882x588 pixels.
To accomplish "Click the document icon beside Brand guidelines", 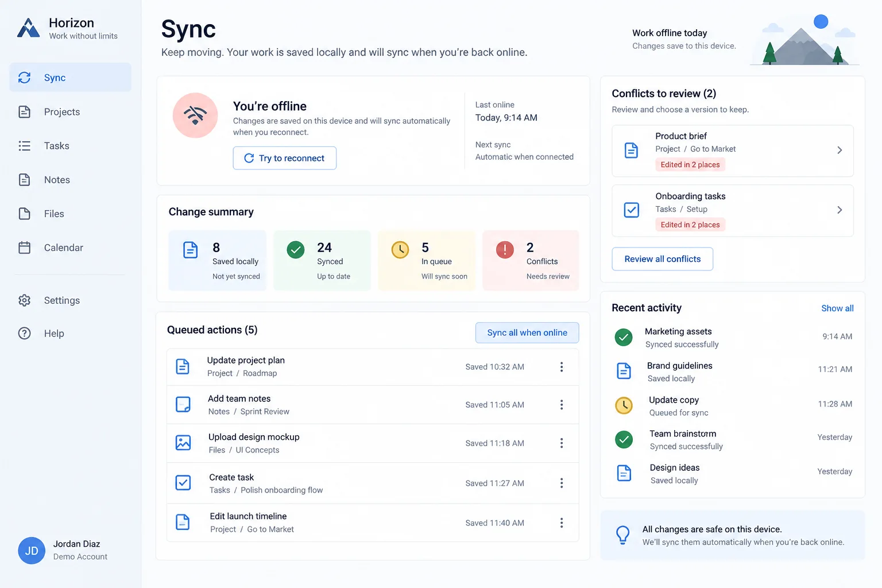I will [624, 371].
